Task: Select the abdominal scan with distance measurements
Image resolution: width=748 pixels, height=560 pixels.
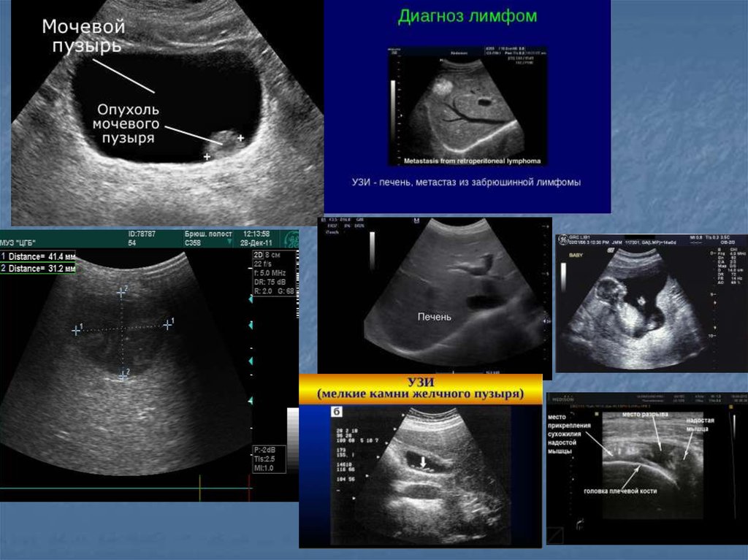Action: pyautogui.click(x=149, y=365)
